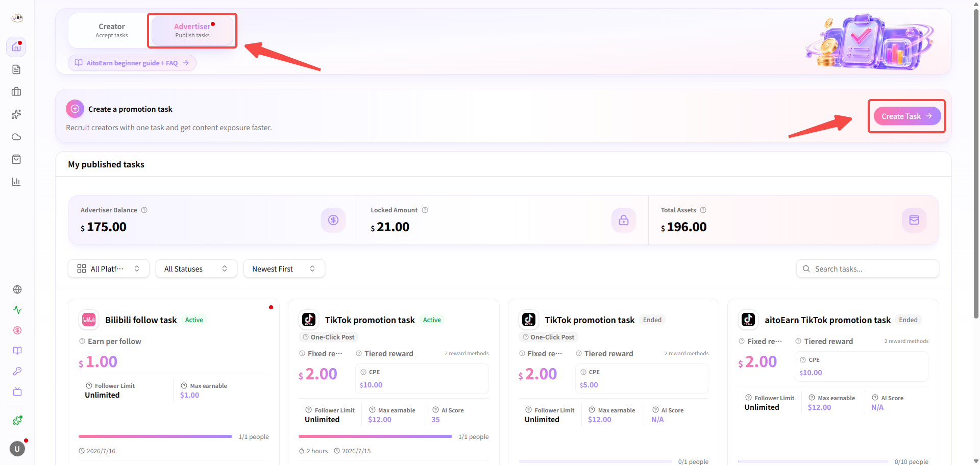The width and height of the screenshot is (980, 465).
Task: Click the $175.00 advertiser balance value
Action: pos(104,227)
